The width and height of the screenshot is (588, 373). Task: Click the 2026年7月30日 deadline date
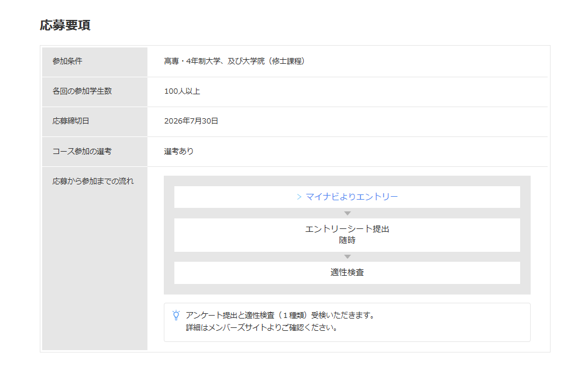[x=191, y=121]
